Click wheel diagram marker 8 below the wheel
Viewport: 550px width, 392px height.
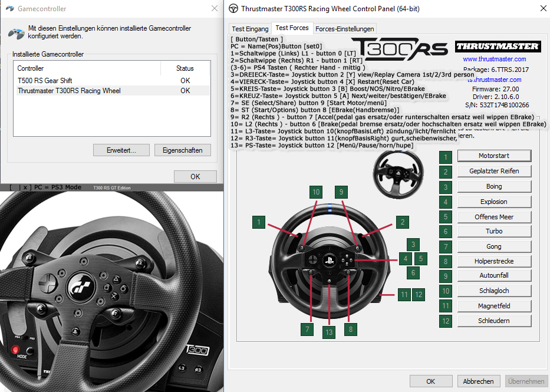351,330
